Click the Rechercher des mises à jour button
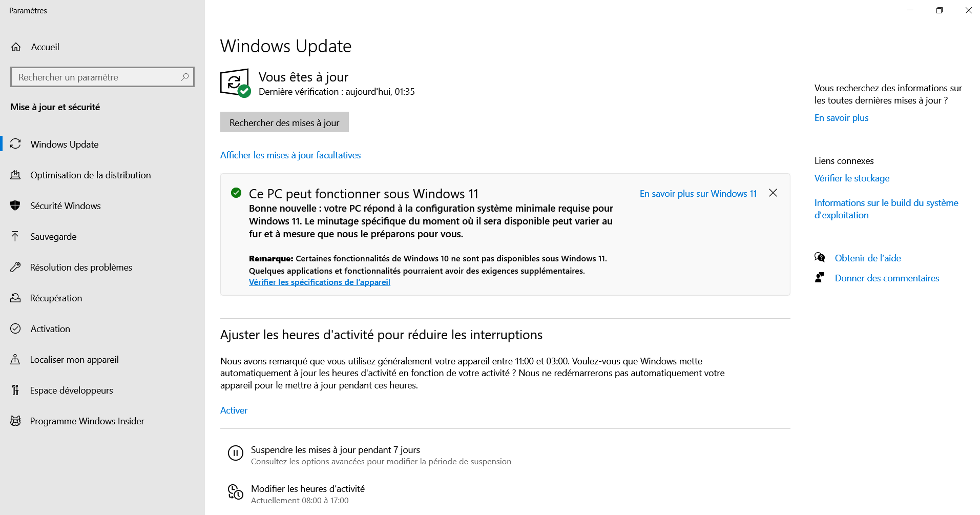The image size is (980, 515). (x=284, y=122)
